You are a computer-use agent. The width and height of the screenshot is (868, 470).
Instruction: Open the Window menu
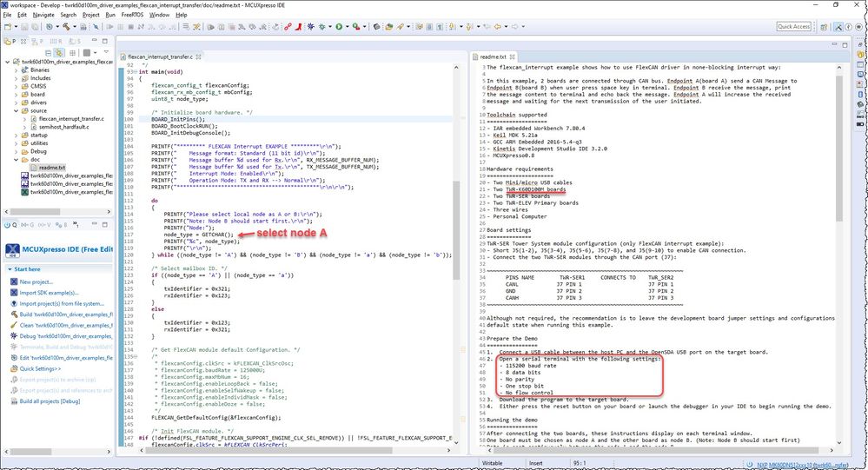[x=159, y=15]
